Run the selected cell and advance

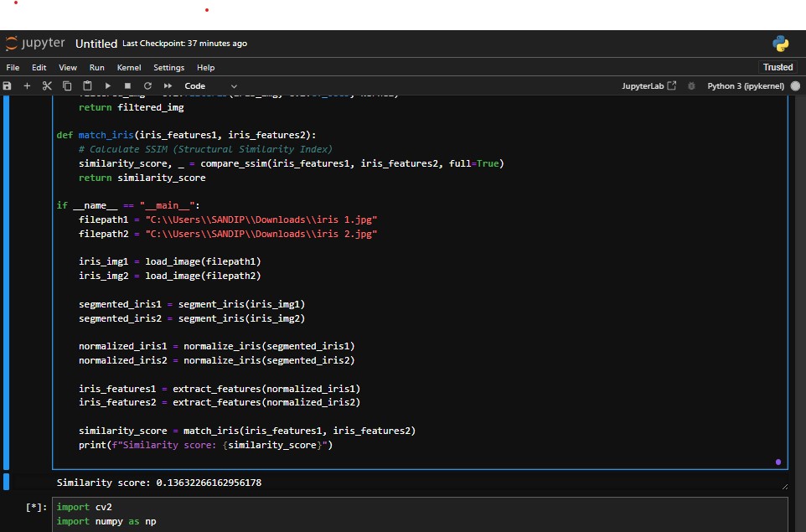107,85
